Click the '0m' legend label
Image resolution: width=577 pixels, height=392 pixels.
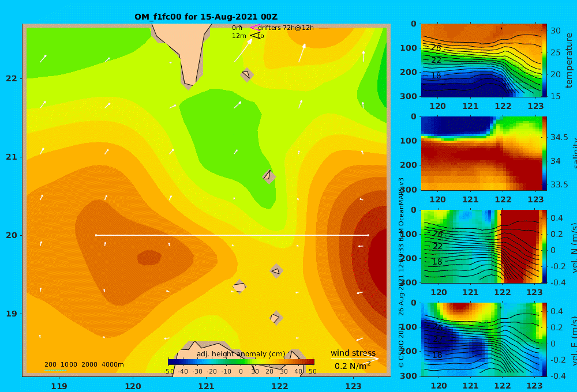pyautogui.click(x=237, y=28)
